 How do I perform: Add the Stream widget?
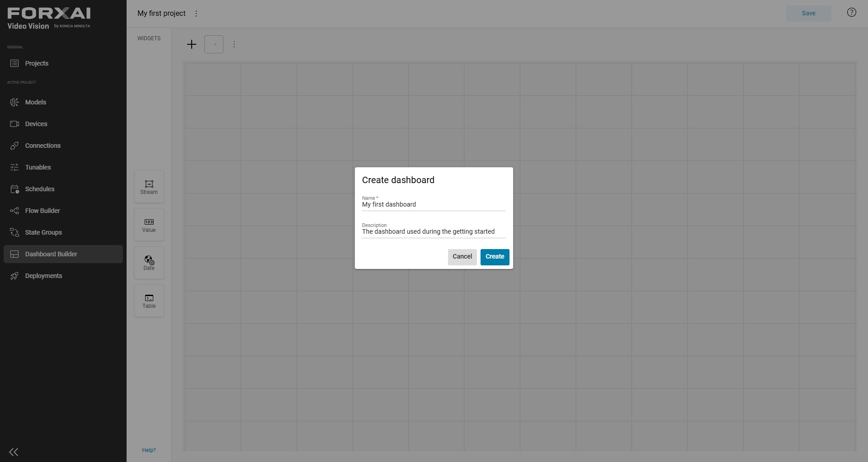149,187
